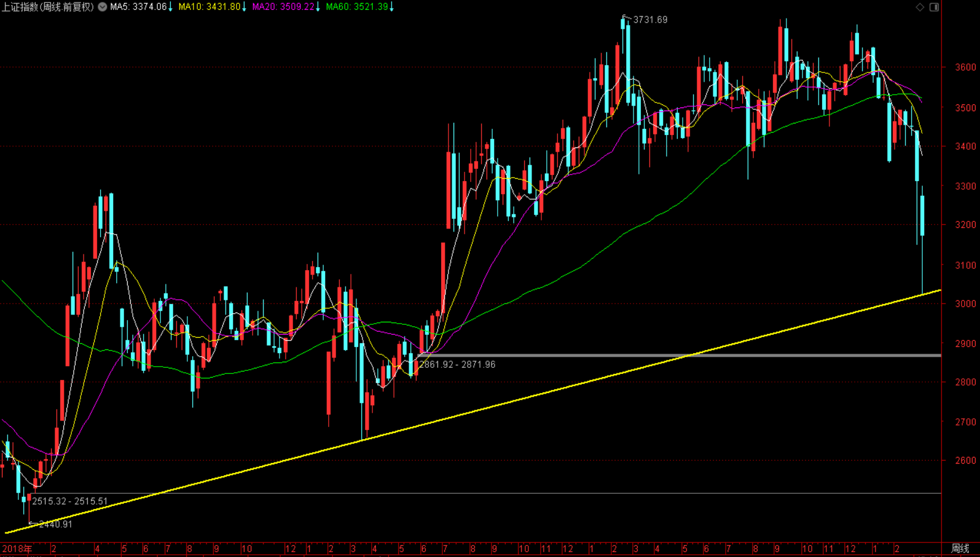Click the 2600 price axis label
This screenshot has width=980, height=557.
click(x=965, y=461)
